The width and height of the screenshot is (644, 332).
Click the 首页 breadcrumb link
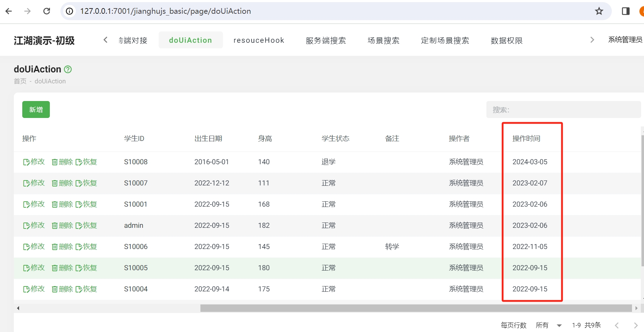(20, 81)
